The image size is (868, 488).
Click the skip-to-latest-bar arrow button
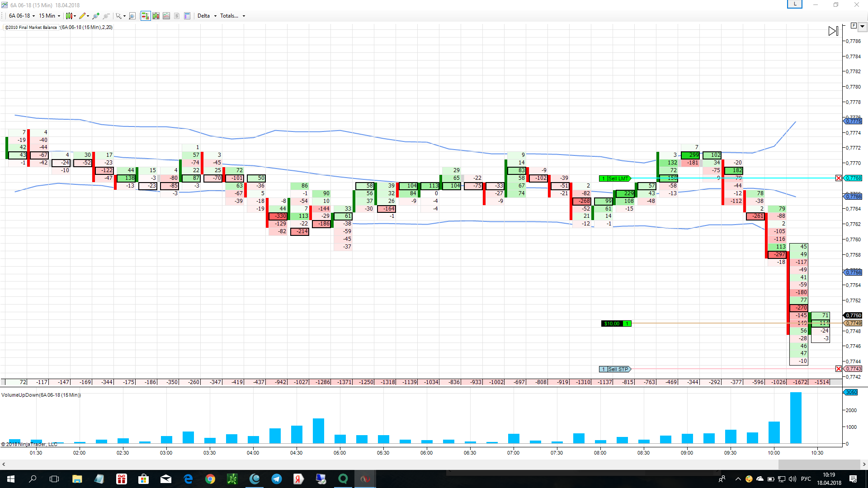[833, 31]
